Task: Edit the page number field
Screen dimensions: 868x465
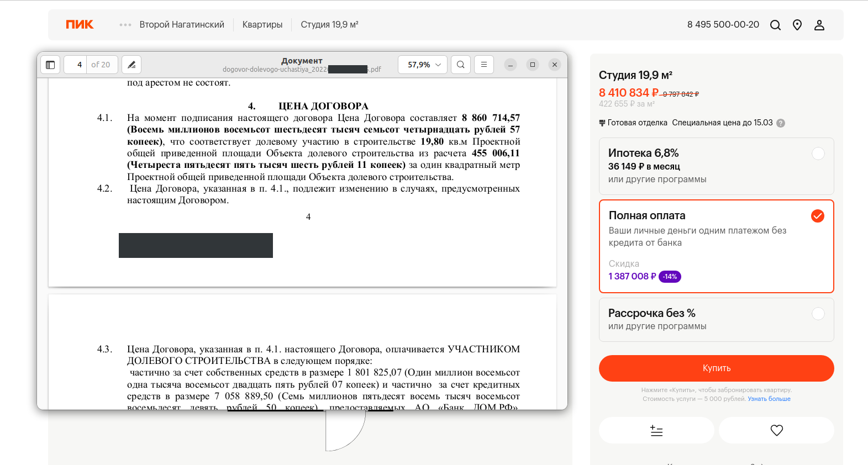Action: coord(75,65)
